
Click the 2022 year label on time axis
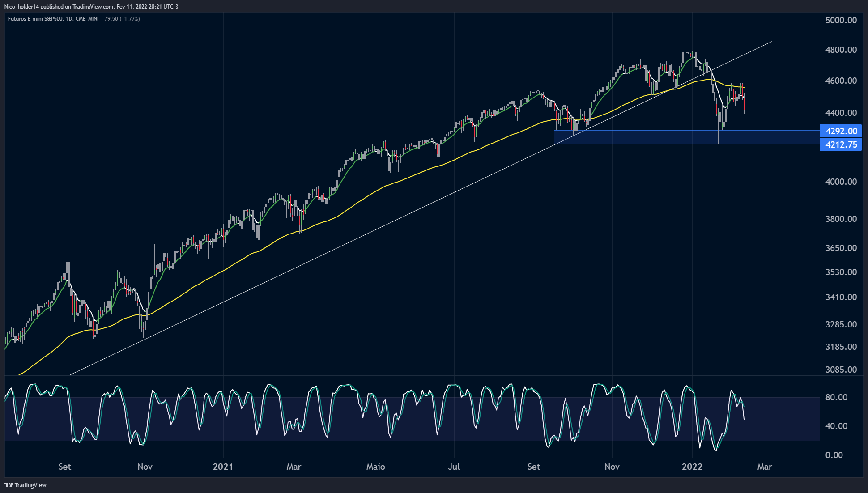[x=692, y=467]
